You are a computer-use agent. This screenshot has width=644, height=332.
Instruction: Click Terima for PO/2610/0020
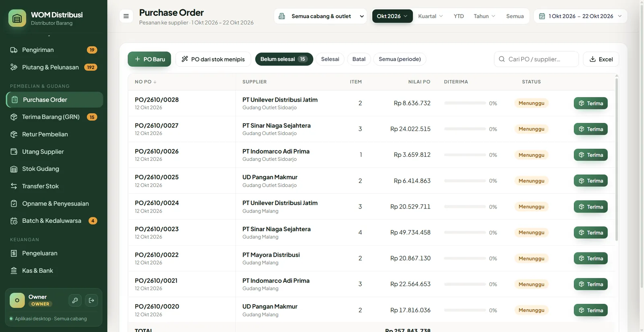[590, 310]
